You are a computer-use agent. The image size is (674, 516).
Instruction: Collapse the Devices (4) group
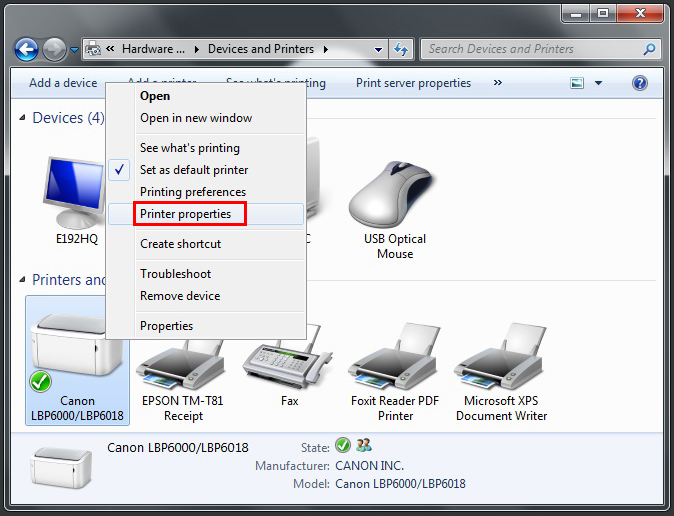tap(22, 117)
